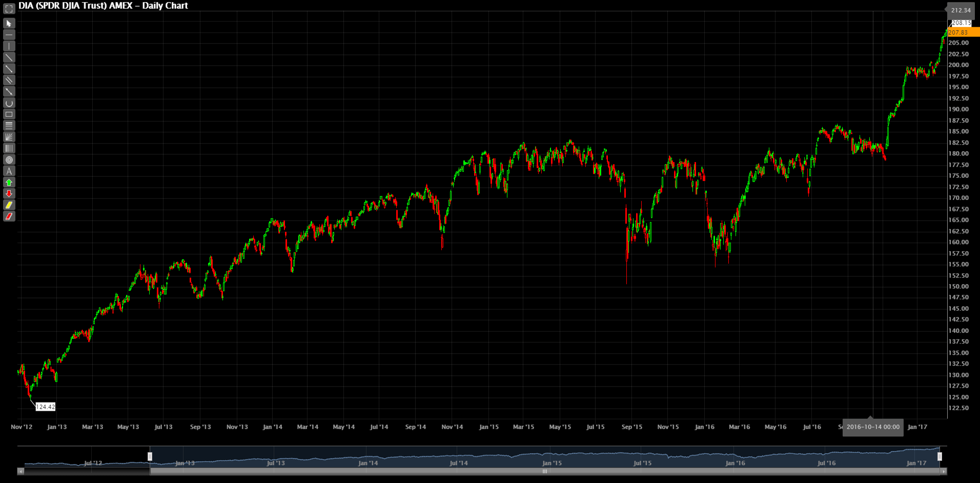
Task: Select the vertical line drawing tool
Action: coord(9,46)
